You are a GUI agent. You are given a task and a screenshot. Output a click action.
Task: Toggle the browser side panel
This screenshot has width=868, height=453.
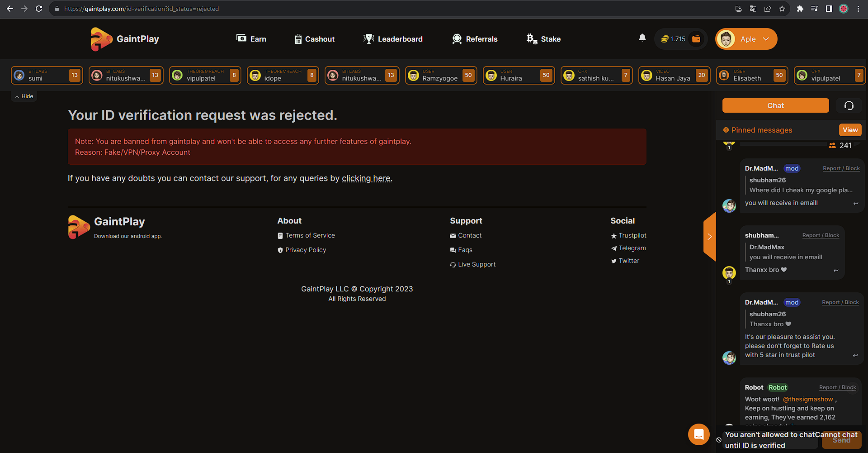pos(829,9)
